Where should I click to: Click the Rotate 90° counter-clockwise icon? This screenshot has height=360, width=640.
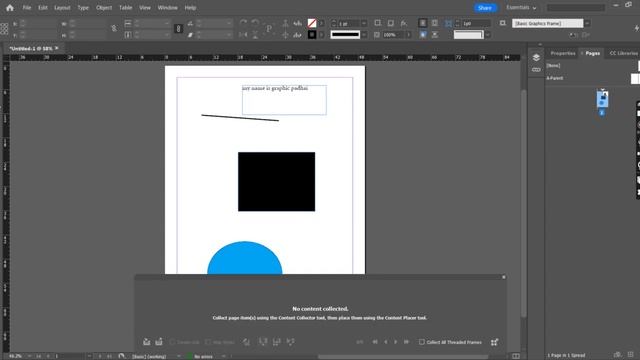pyautogui.click(x=255, y=23)
